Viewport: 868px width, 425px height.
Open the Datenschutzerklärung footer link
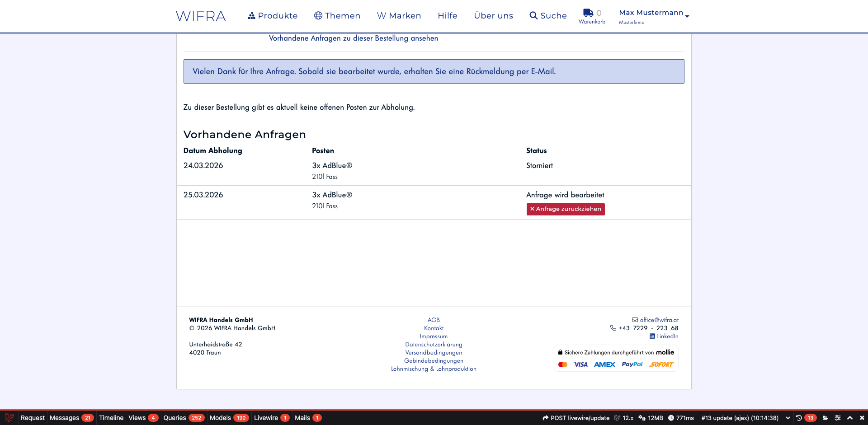434,344
